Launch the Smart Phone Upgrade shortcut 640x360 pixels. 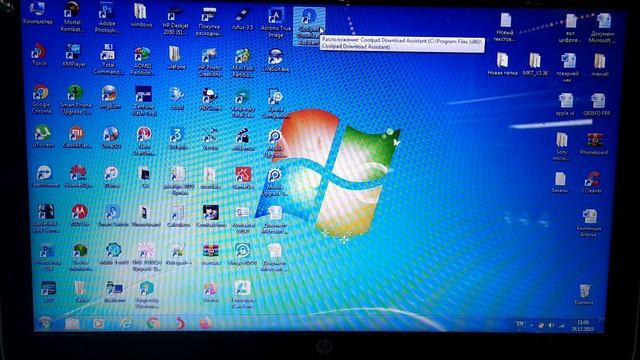75,100
